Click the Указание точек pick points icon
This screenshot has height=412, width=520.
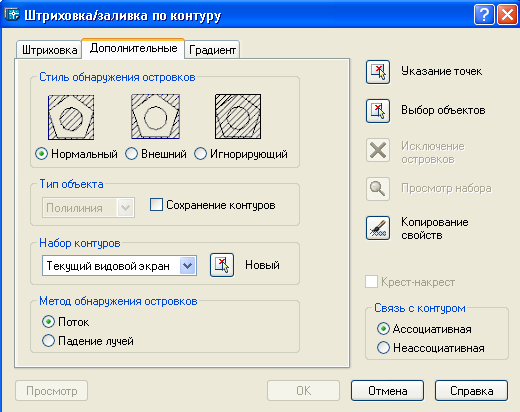(x=378, y=72)
